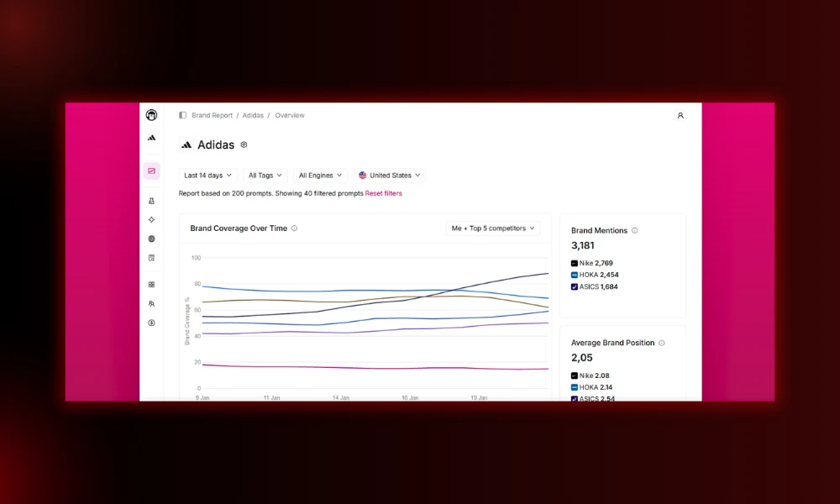Screen dimensions: 840x504
Task: Click the Overview breadcrumb
Action: [290, 115]
